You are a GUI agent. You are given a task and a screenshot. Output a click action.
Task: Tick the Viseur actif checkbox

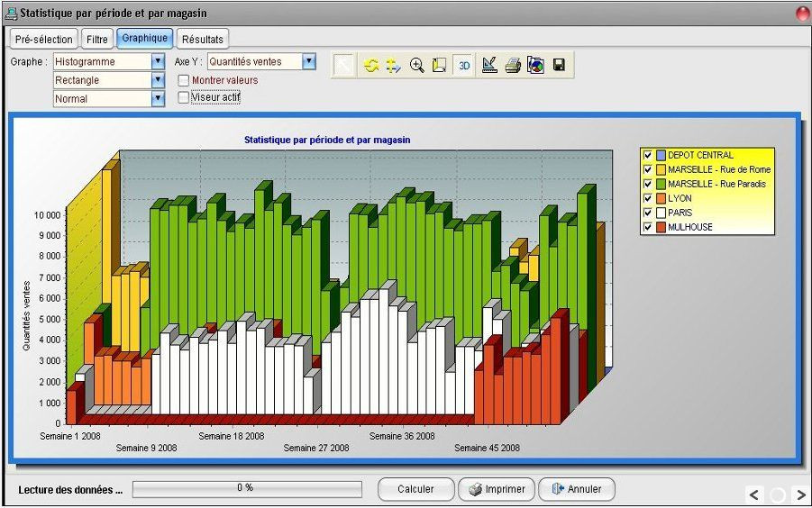184,97
